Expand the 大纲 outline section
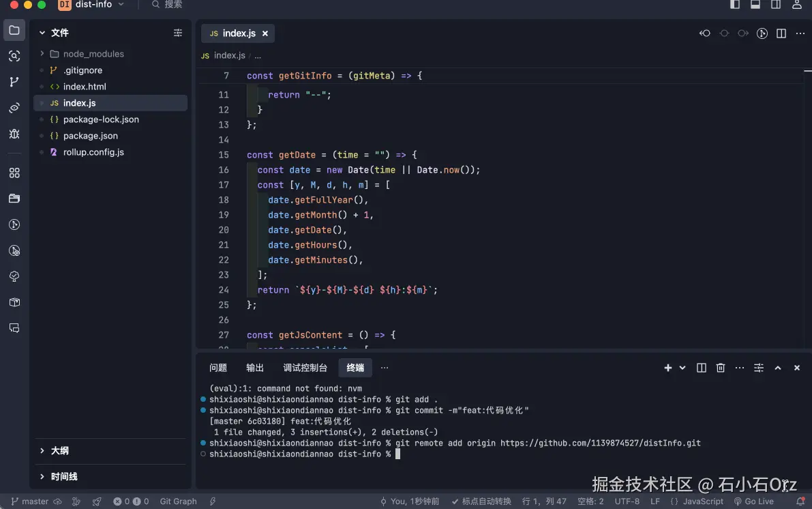812x509 pixels. tap(42, 450)
